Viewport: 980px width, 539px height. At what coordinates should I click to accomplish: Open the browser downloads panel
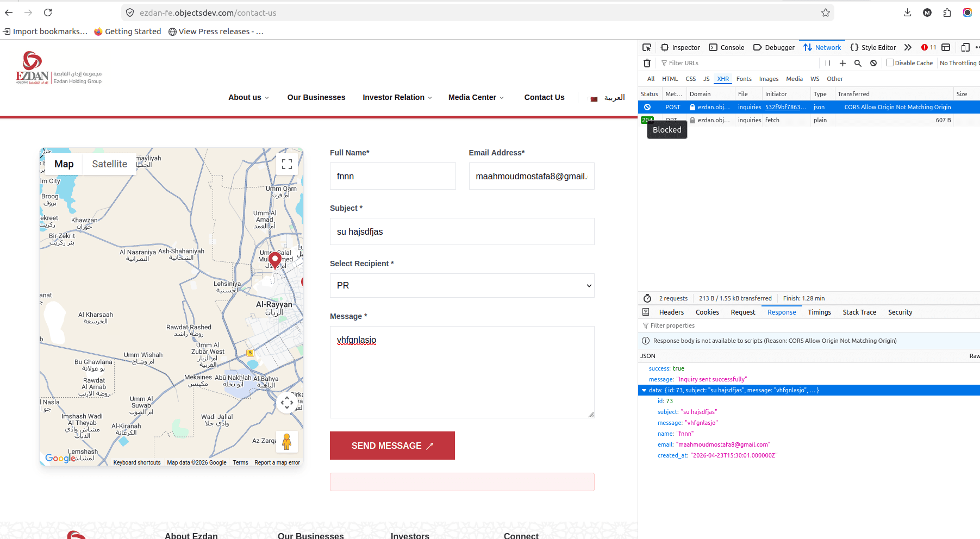907,12
